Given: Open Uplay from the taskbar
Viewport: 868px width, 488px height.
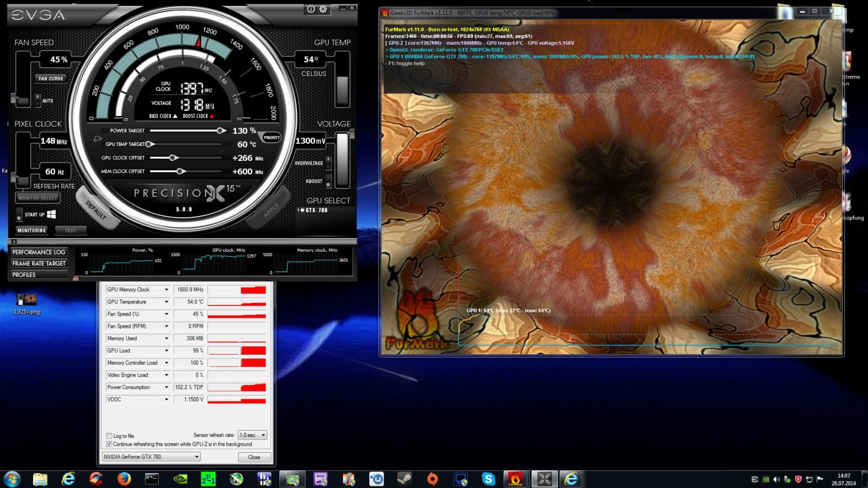Looking at the screenshot, I should pyautogui.click(x=376, y=479).
